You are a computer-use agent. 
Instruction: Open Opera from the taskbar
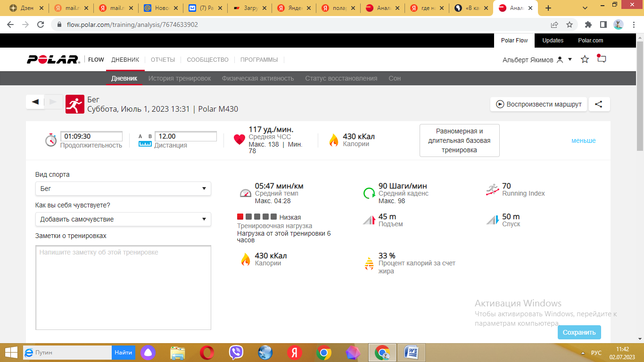206,352
